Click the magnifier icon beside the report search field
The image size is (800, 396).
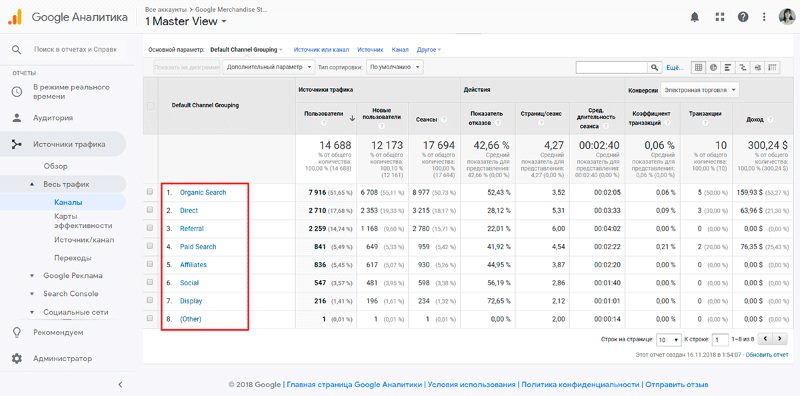(17, 50)
